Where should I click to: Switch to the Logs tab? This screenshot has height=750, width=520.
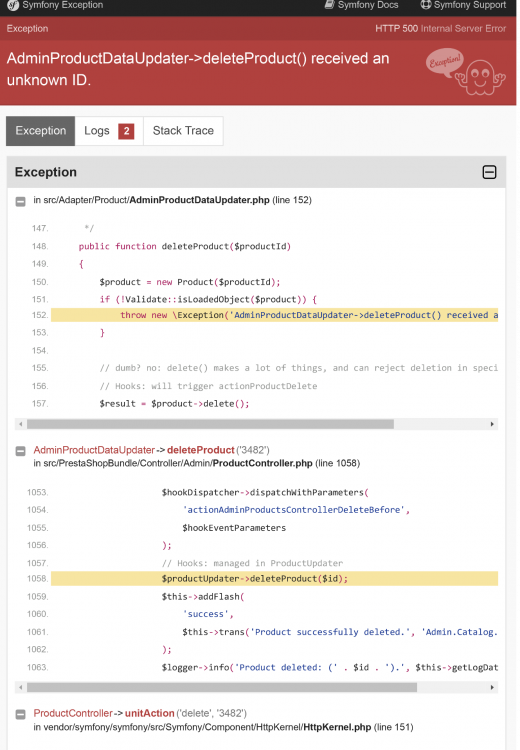(109, 131)
